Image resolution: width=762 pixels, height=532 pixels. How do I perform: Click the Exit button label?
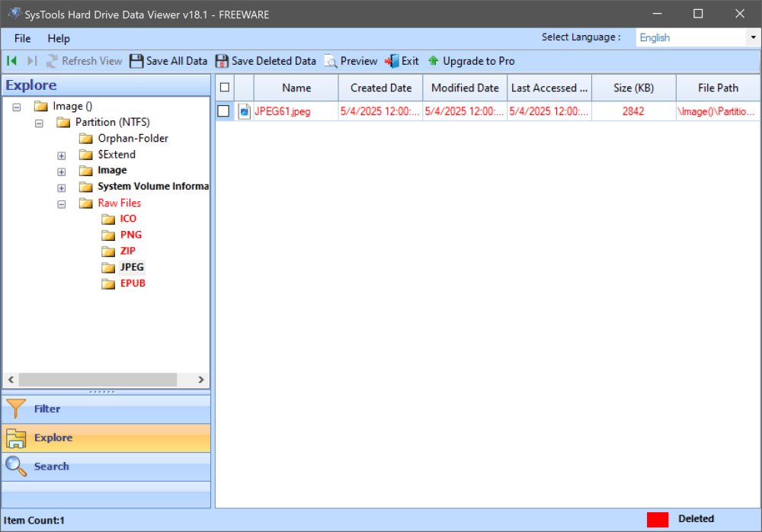coord(410,61)
